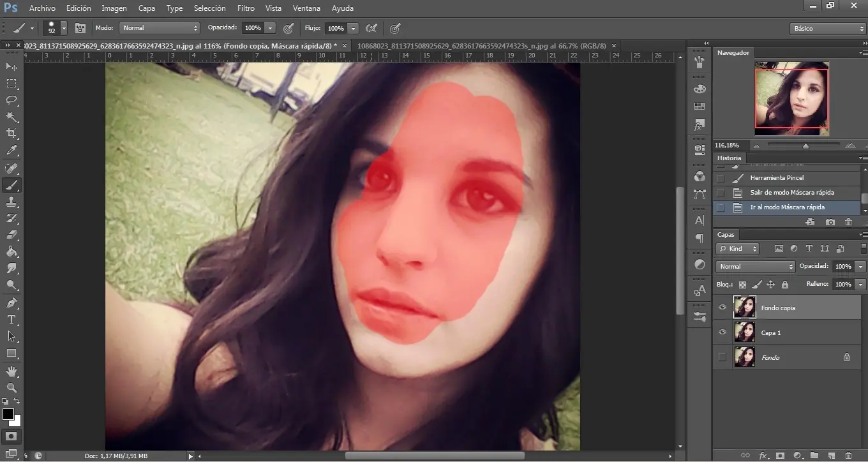The height and width of the screenshot is (462, 868).
Task: Show the Fondo layer
Action: click(722, 357)
